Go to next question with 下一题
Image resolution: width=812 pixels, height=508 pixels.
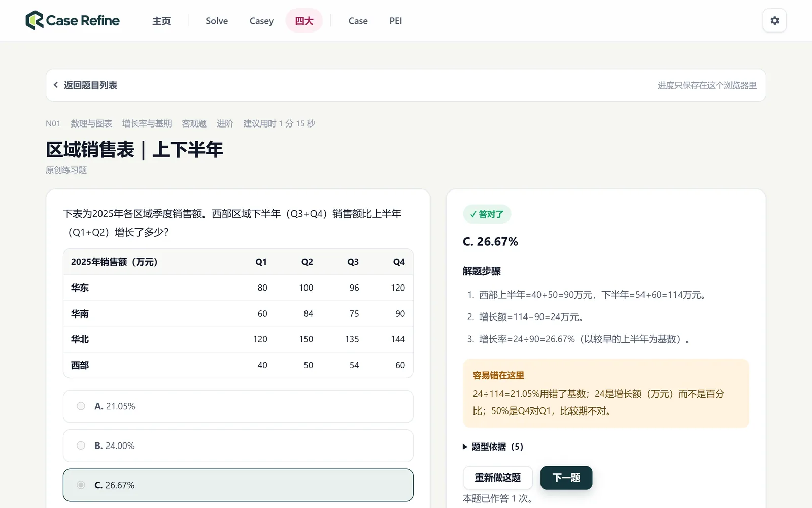click(566, 478)
